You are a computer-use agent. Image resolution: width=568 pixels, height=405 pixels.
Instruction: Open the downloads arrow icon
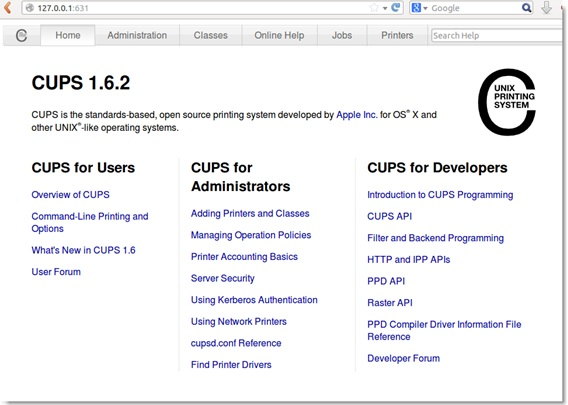pyautogui.click(x=546, y=8)
